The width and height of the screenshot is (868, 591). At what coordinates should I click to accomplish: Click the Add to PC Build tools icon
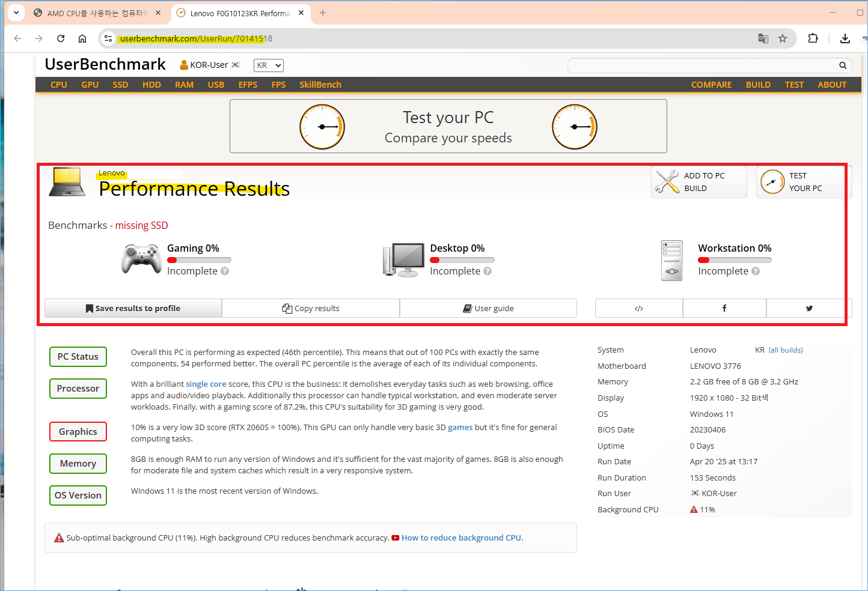(x=667, y=182)
